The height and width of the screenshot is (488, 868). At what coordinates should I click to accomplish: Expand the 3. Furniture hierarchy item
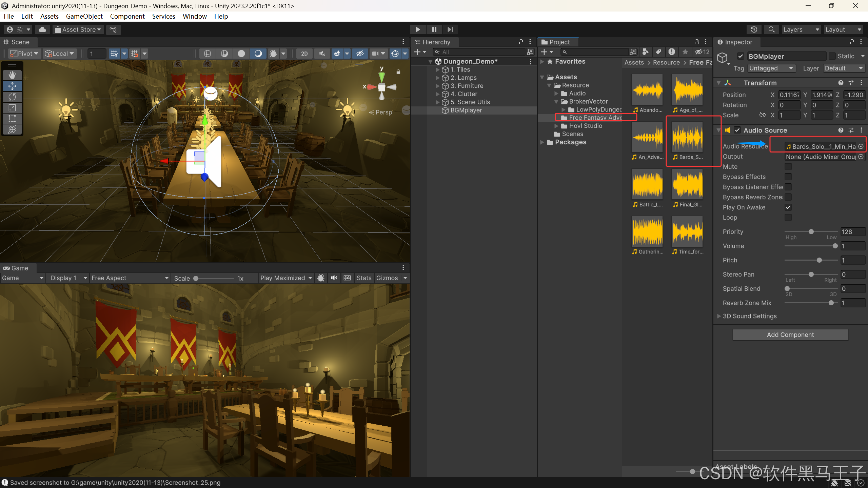click(437, 86)
